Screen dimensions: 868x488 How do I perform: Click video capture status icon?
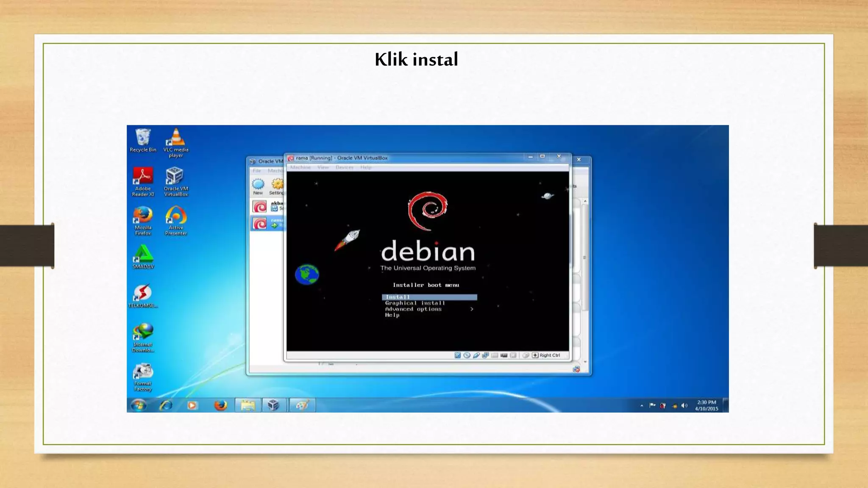tap(504, 355)
